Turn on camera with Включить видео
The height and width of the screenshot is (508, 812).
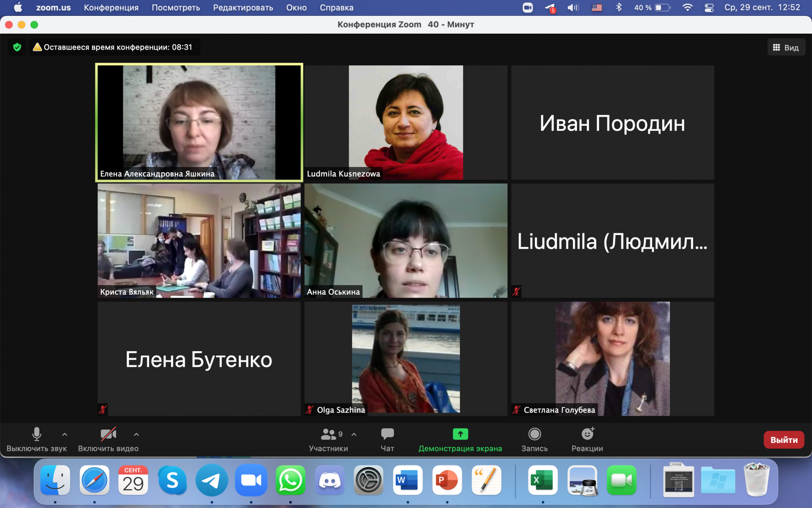click(108, 440)
